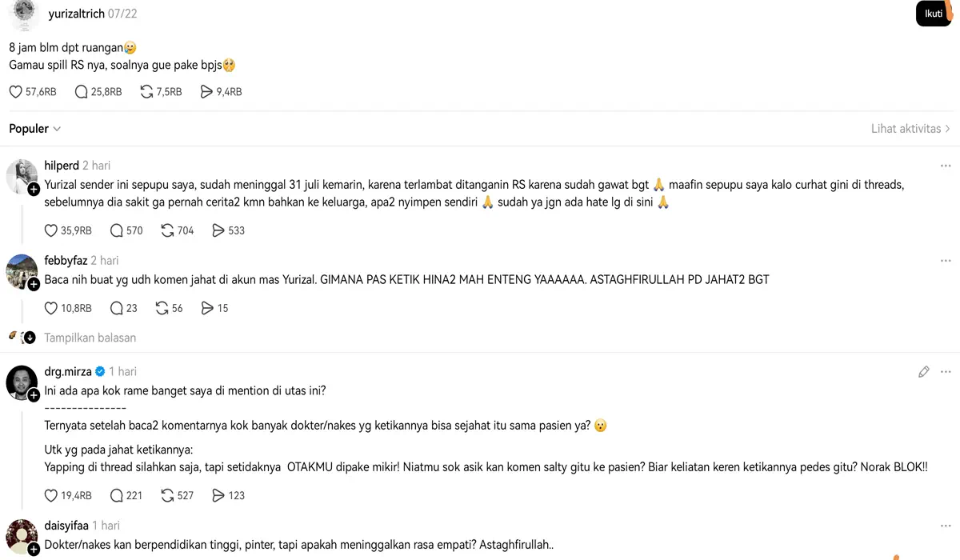Open the comment icon on drg.mirza's reply

click(x=116, y=495)
